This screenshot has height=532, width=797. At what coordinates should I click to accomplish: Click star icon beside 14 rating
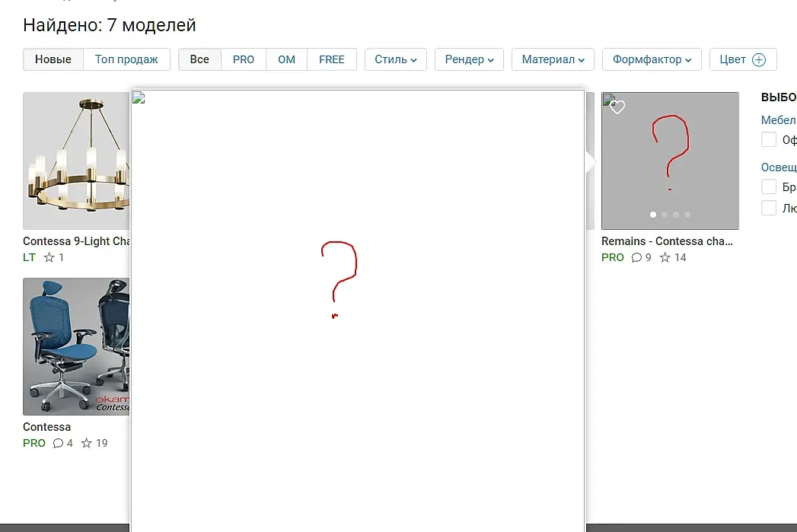[x=665, y=257]
